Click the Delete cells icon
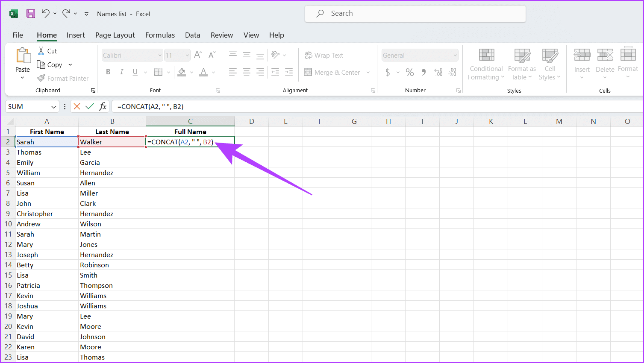 [x=605, y=55]
